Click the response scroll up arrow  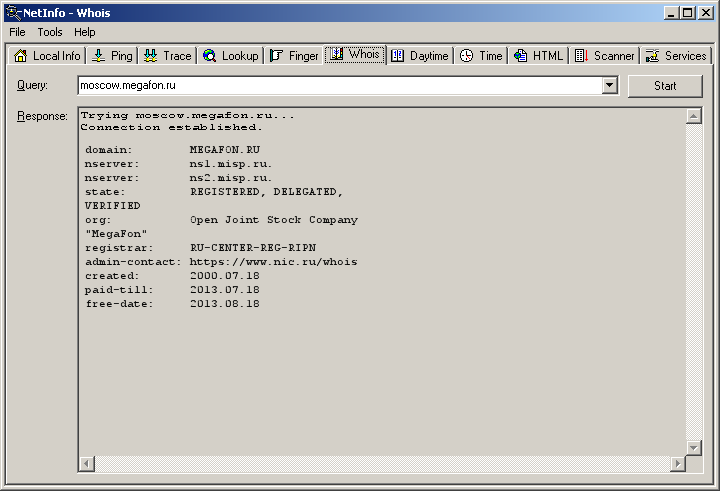(x=693, y=116)
